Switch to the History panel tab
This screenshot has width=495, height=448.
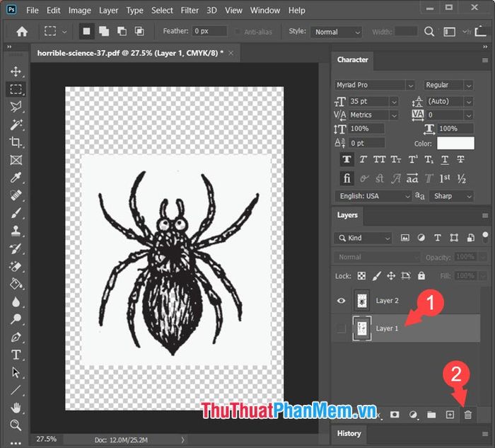[x=349, y=433]
